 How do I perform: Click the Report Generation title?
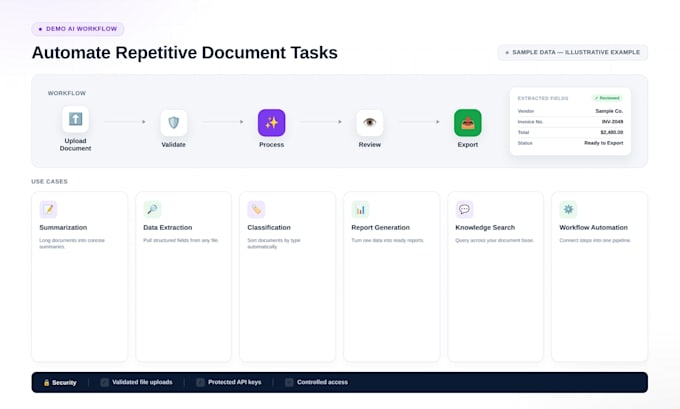[380, 227]
